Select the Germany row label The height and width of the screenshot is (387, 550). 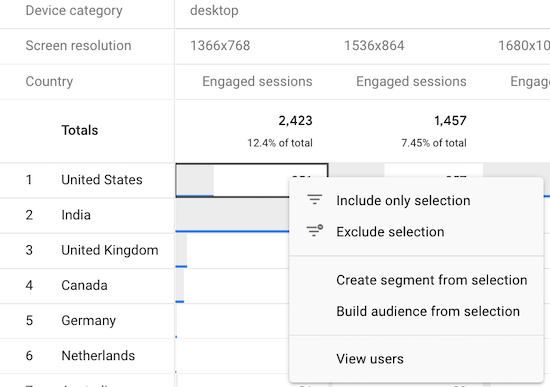click(x=88, y=321)
